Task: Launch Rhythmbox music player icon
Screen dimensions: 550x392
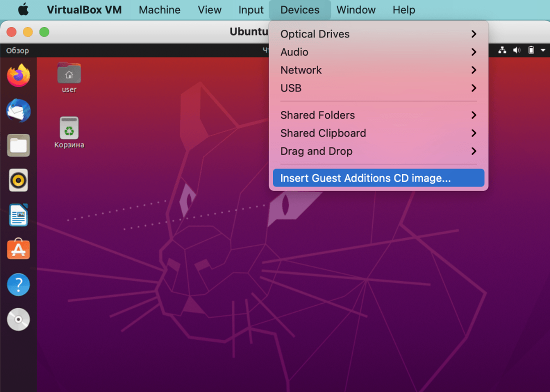Action: (18, 180)
